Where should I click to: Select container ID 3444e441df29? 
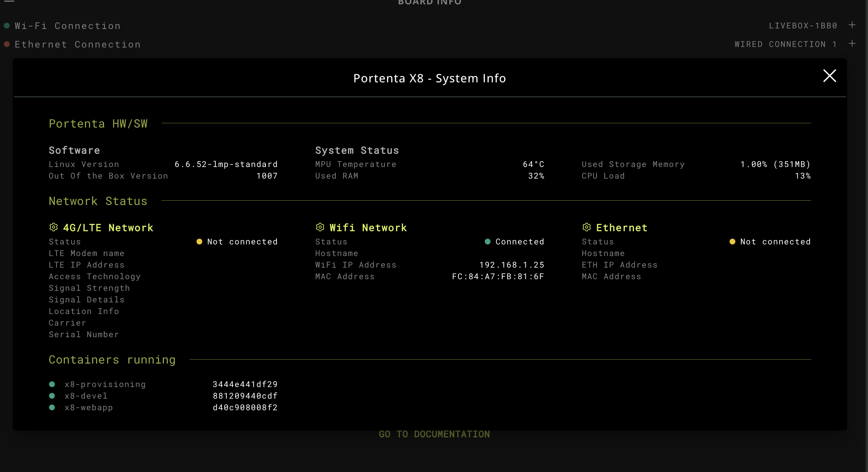(245, 384)
